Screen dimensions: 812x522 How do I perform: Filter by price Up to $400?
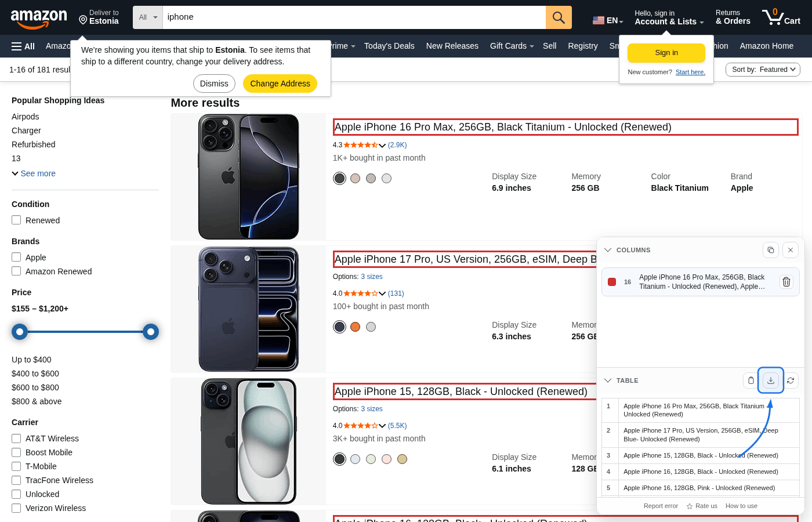click(31, 360)
